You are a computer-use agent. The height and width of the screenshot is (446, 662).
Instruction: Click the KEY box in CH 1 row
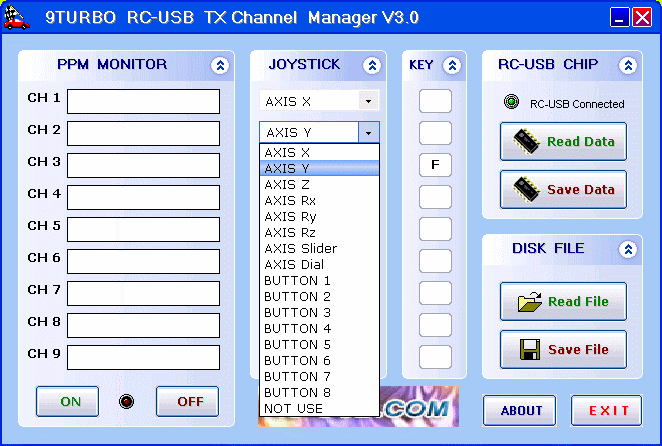[x=435, y=101]
